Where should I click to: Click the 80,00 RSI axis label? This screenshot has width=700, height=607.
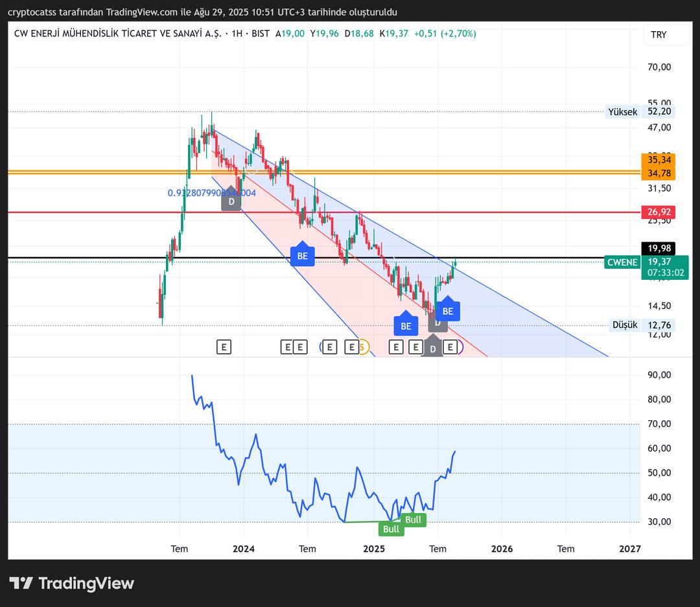tap(659, 400)
